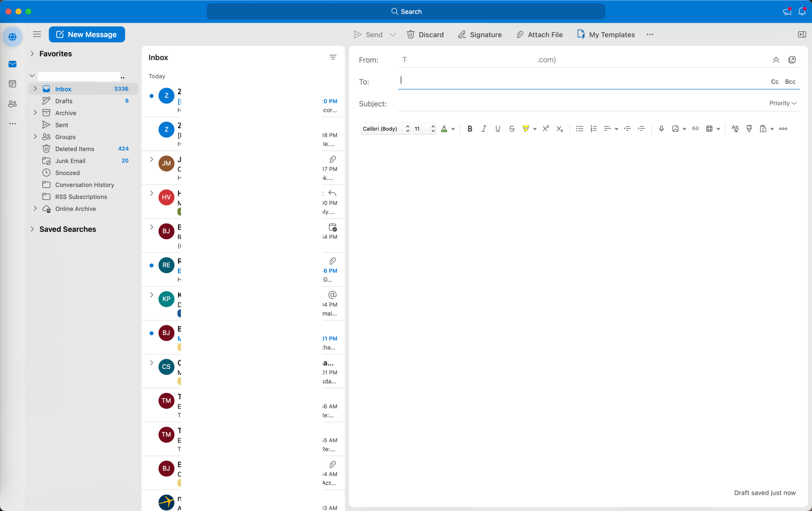The height and width of the screenshot is (511, 812).
Task: Pop out compose window
Action: click(792, 60)
